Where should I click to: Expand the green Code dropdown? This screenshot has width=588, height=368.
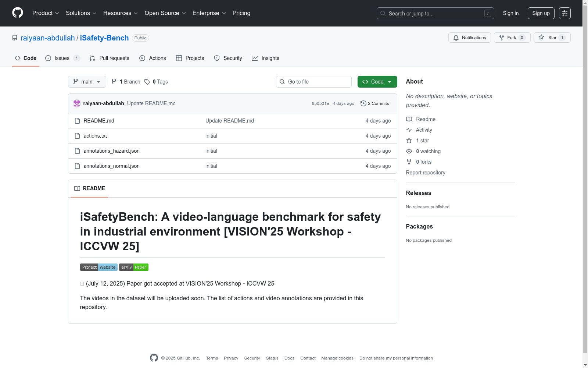pos(377,82)
